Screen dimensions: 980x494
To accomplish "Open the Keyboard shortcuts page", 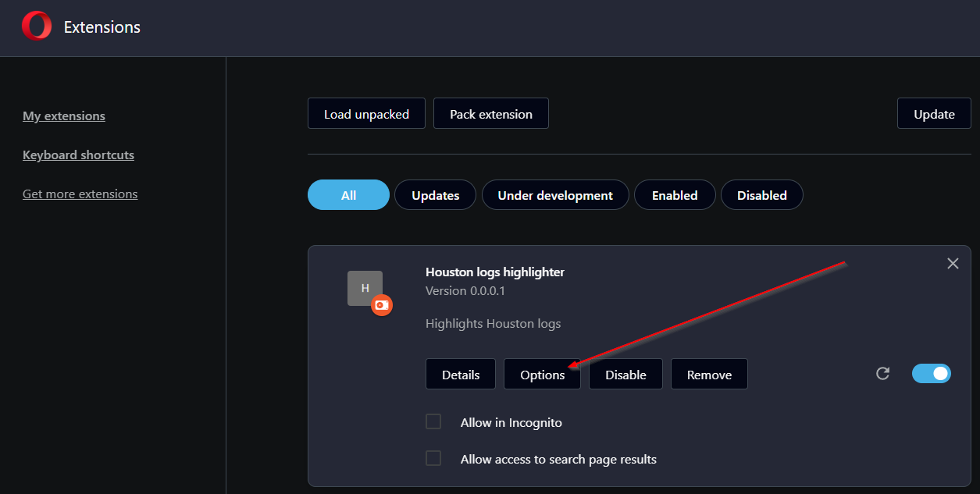I will click(x=78, y=155).
